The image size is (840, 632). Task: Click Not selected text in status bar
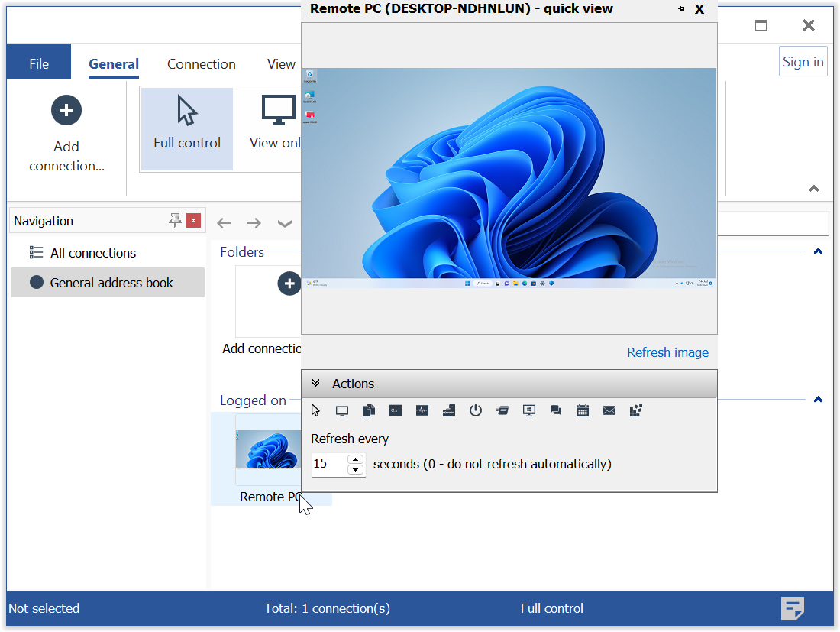click(x=44, y=608)
